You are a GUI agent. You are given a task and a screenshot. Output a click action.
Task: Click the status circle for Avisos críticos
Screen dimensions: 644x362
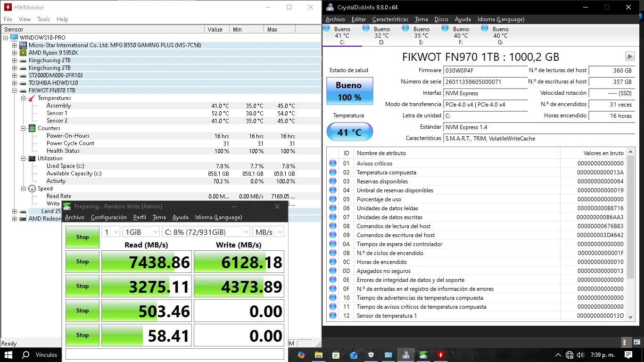[333, 164]
